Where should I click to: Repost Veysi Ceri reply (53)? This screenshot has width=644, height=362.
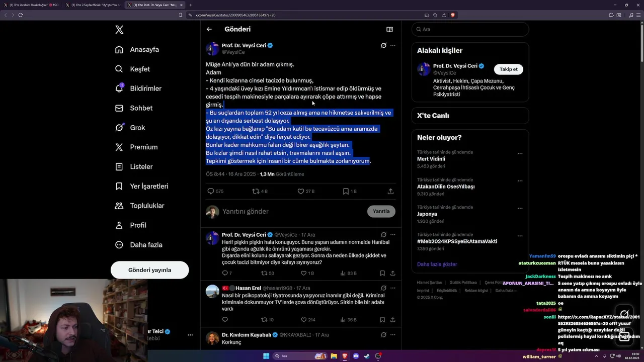(267, 273)
